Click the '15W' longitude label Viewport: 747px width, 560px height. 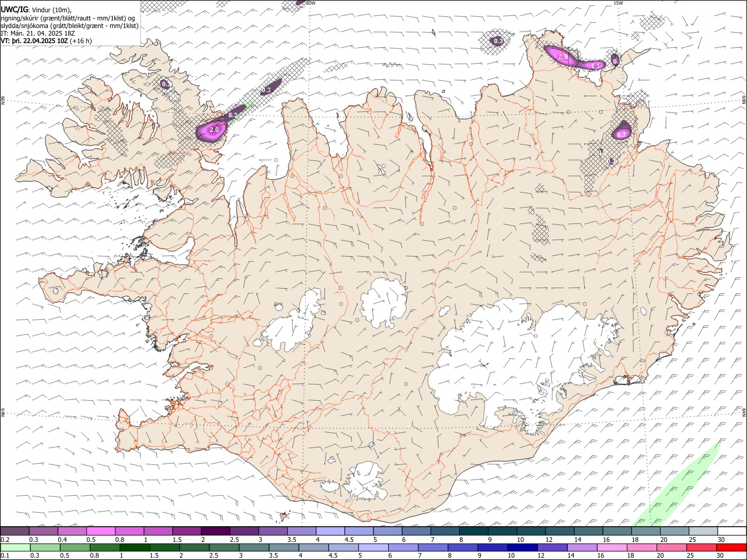click(x=618, y=3)
